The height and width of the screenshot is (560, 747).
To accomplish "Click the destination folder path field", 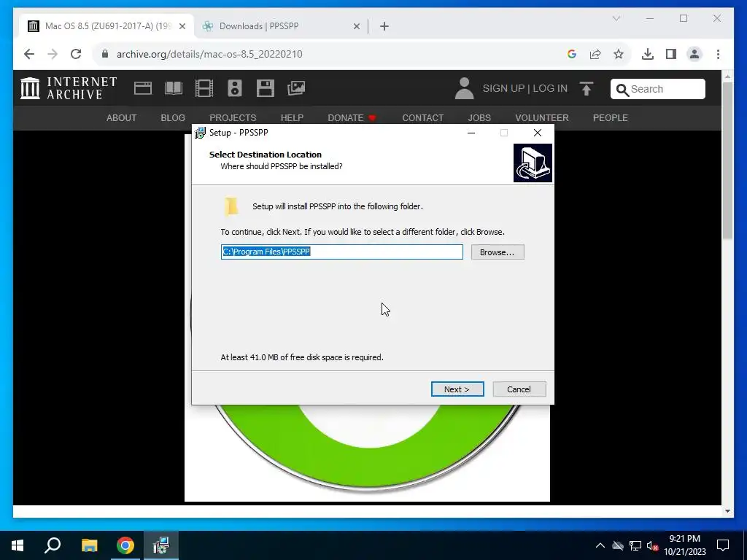I will coord(342,252).
